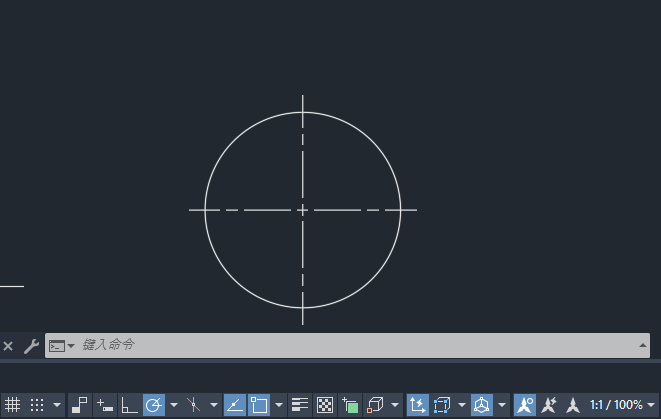Toggle Lineweight display
The image size is (661, 419).
tap(300, 405)
